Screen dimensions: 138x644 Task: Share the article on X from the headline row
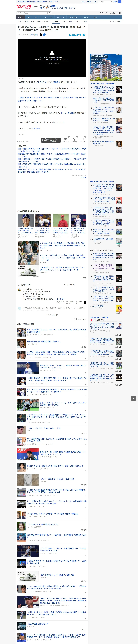(x=41, y=35)
